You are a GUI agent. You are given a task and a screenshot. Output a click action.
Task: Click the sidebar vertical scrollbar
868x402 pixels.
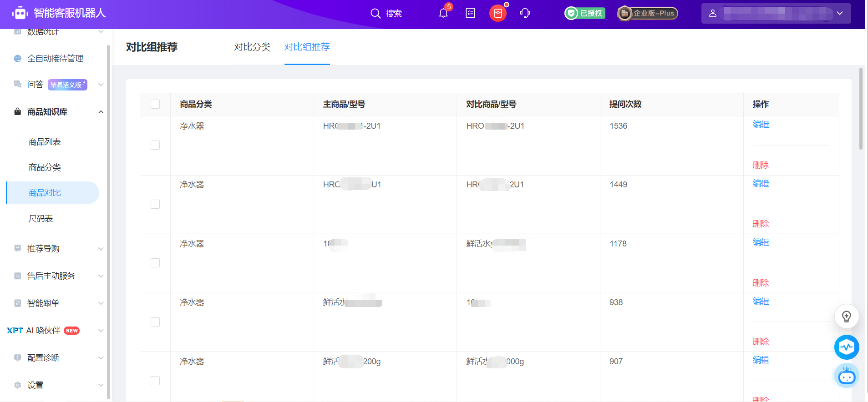[x=108, y=221]
